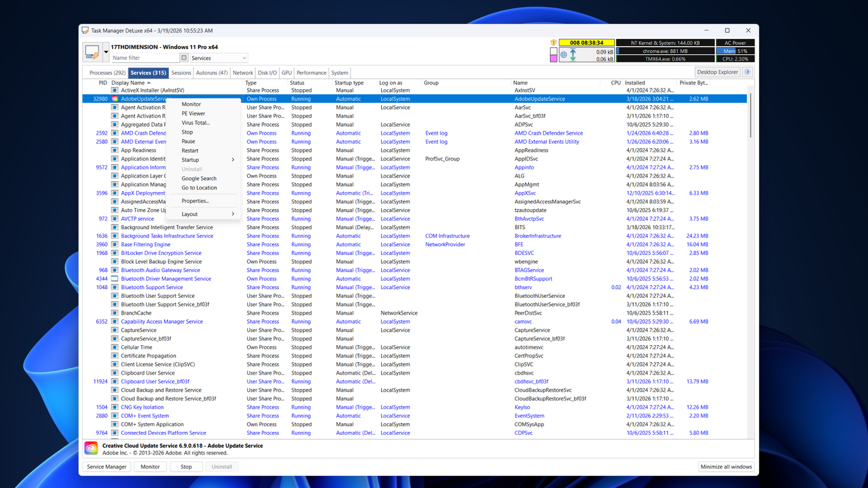This screenshot has height=488, width=868.
Task: Switch to the Network tab
Action: (x=242, y=73)
